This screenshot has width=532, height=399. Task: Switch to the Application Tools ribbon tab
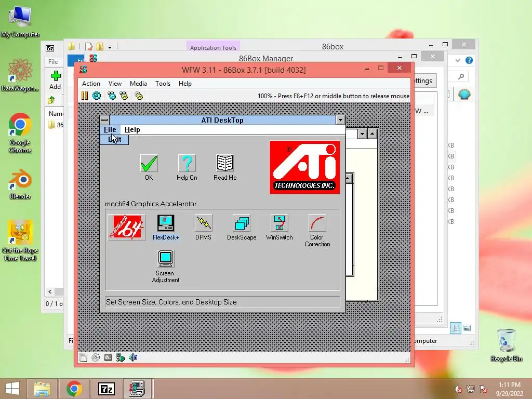[213, 47]
